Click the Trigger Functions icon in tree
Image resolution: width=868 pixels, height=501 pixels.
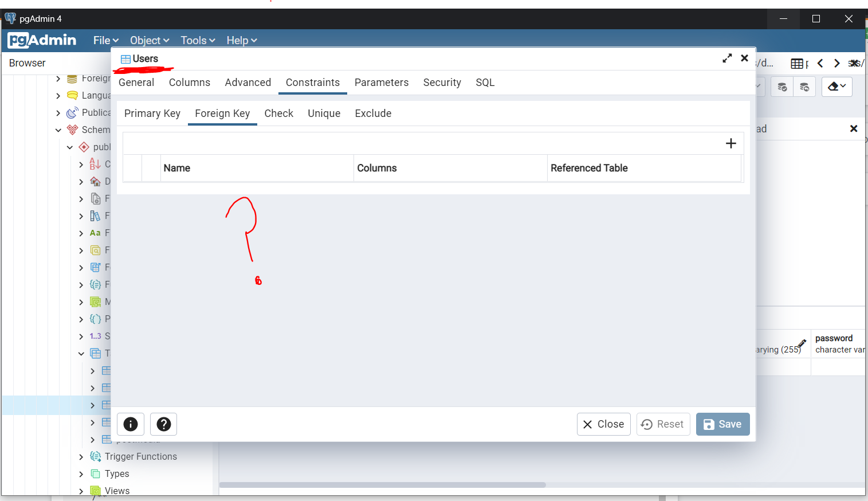click(95, 456)
